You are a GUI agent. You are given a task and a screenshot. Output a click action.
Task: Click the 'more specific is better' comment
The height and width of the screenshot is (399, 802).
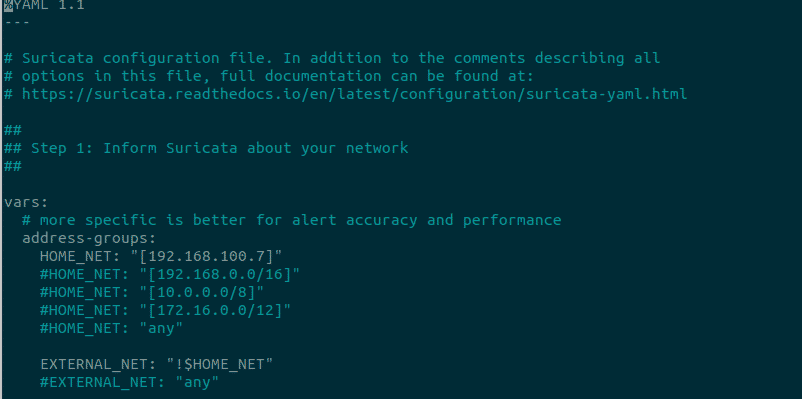(292, 220)
